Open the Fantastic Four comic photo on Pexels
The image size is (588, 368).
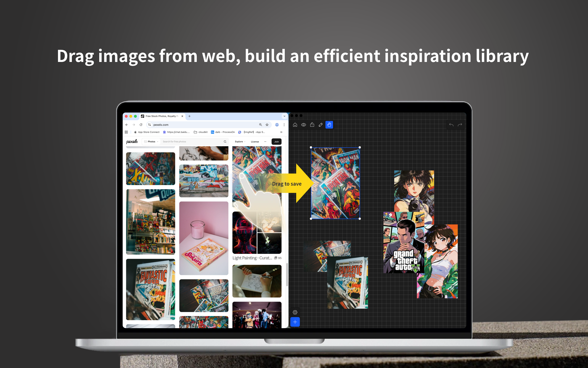pyautogui.click(x=150, y=289)
